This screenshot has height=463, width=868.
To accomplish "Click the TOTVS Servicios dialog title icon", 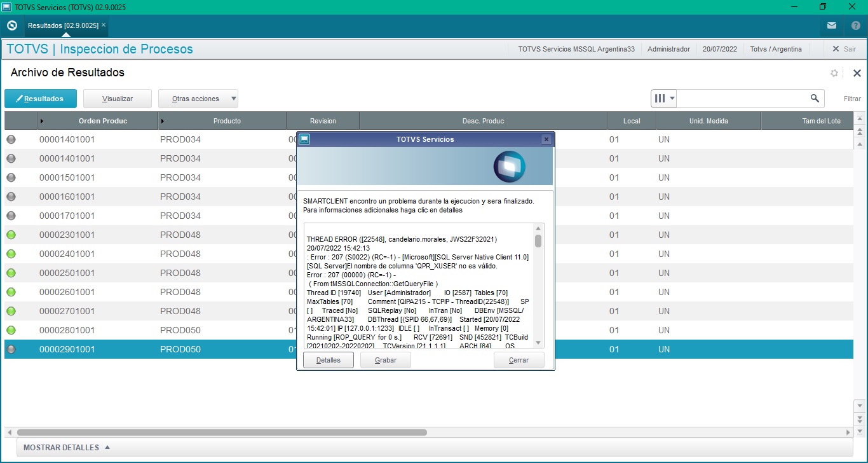I will coord(304,139).
